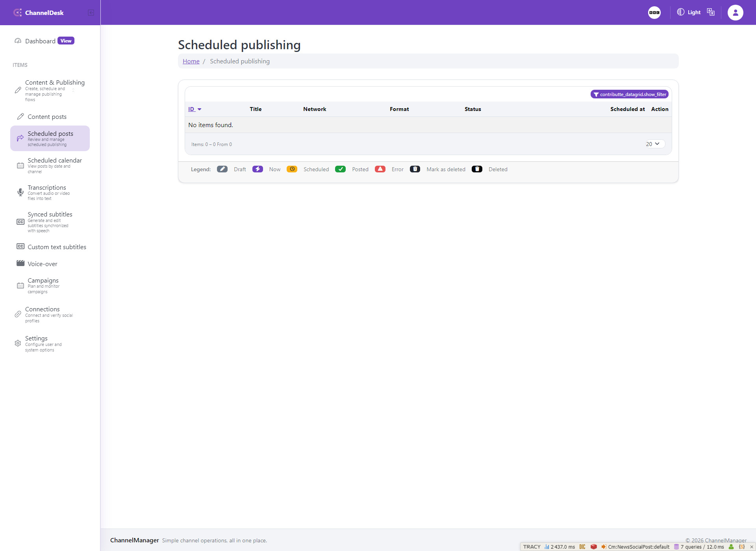
Task: Click the Dashboard View badge
Action: pyautogui.click(x=66, y=41)
